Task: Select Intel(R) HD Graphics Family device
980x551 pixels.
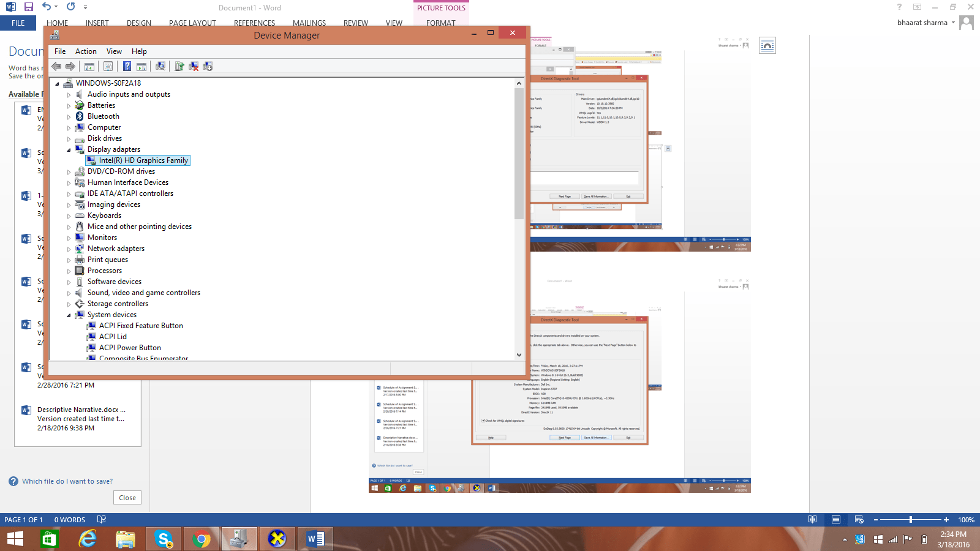Action: 143,160
